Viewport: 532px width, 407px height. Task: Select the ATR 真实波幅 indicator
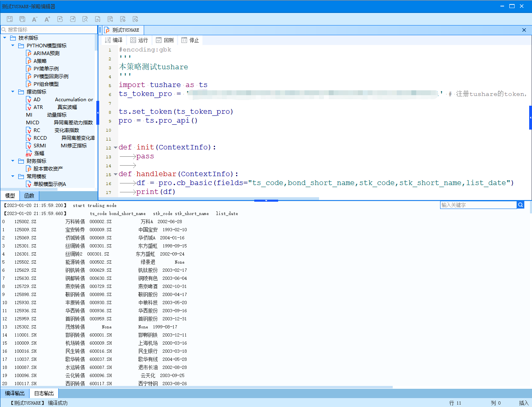[x=51, y=107]
